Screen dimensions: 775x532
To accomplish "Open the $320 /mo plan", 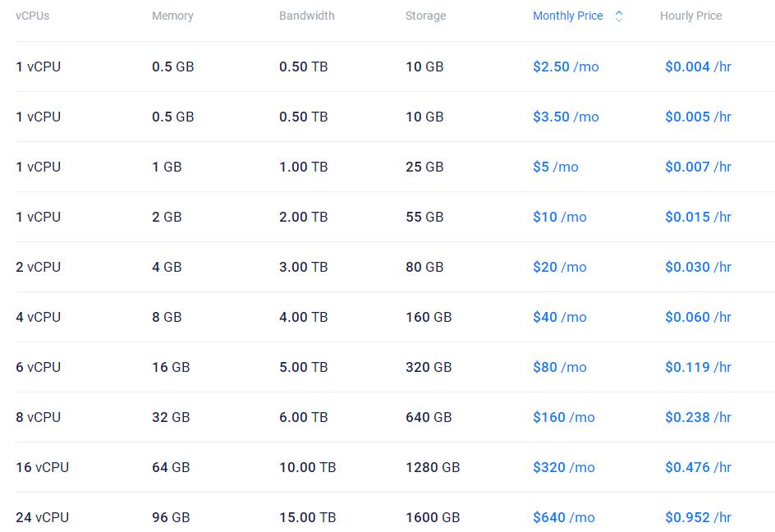I will 563,468.
